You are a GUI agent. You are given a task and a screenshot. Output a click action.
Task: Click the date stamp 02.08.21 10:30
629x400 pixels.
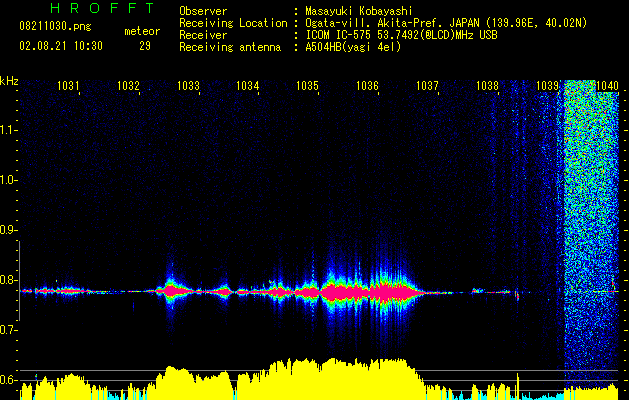point(61,46)
